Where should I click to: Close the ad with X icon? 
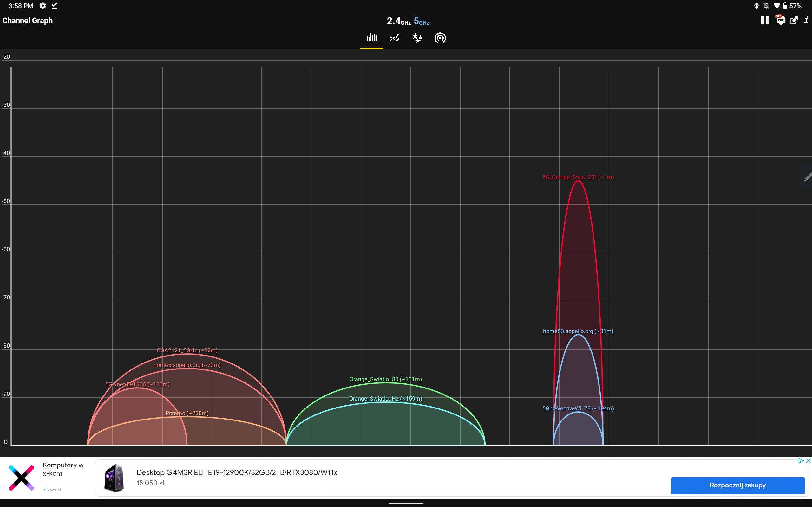(808, 461)
